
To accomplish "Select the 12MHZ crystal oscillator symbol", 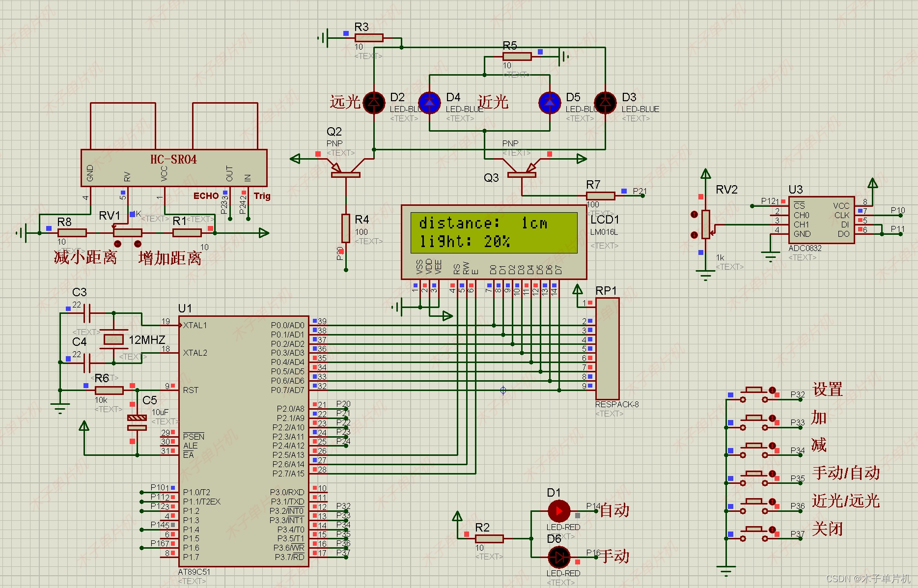I will tap(113, 339).
